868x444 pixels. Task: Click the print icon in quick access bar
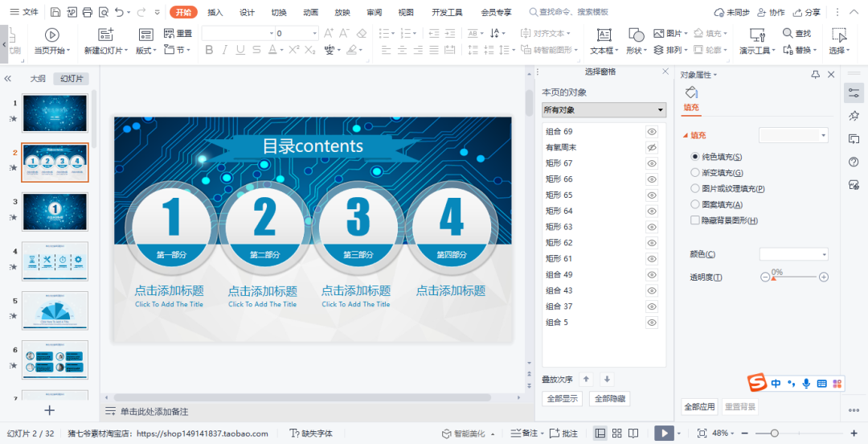(x=88, y=11)
